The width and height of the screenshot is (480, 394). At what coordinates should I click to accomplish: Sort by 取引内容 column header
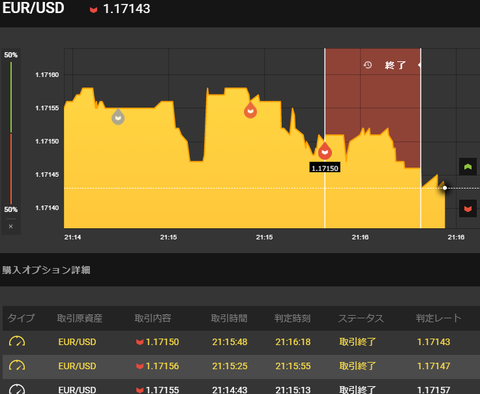153,318
